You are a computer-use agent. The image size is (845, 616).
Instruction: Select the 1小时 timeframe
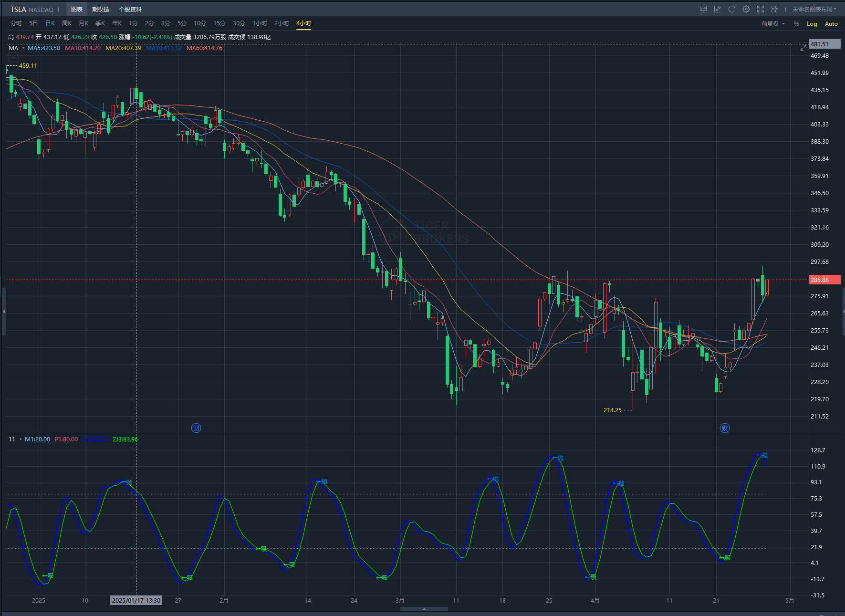(x=260, y=23)
